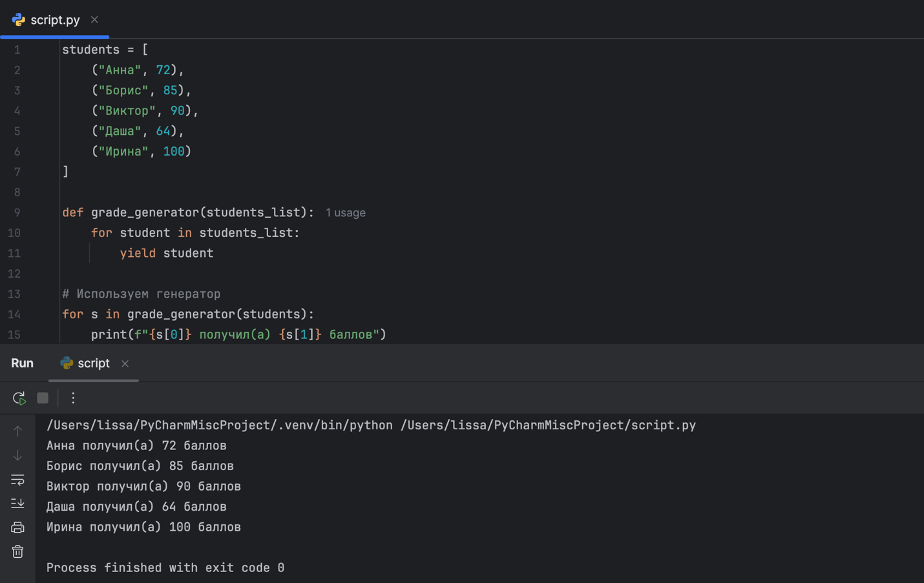The image size is (924, 583).
Task: Click the down stack trace arrow
Action: [17, 455]
